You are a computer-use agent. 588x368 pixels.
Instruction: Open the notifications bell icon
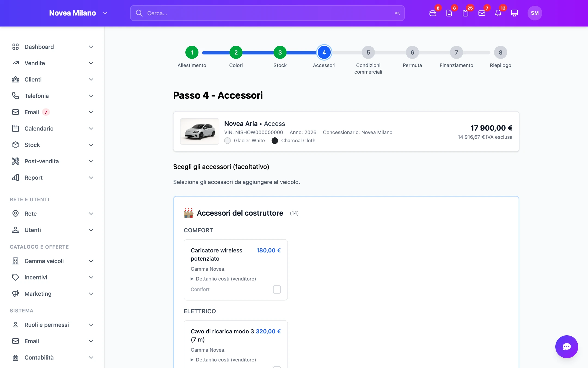tap(498, 13)
